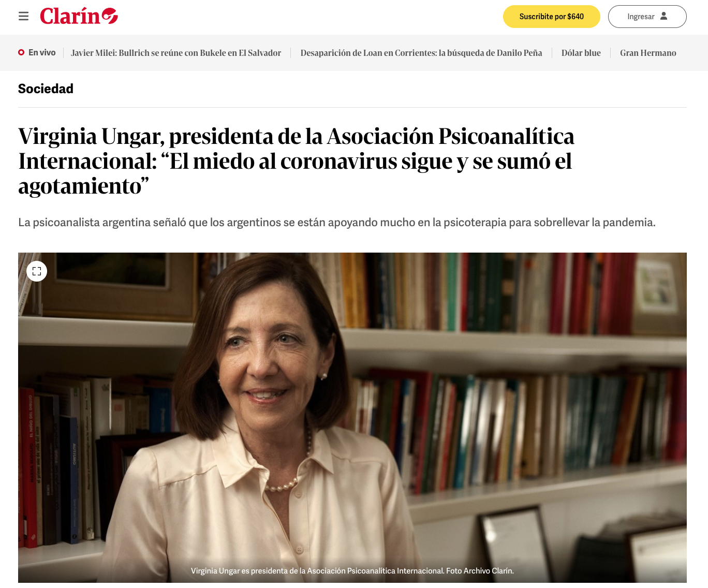This screenshot has height=588, width=708.
Task: Expand photo with fullscreen icon
Action: click(x=37, y=271)
